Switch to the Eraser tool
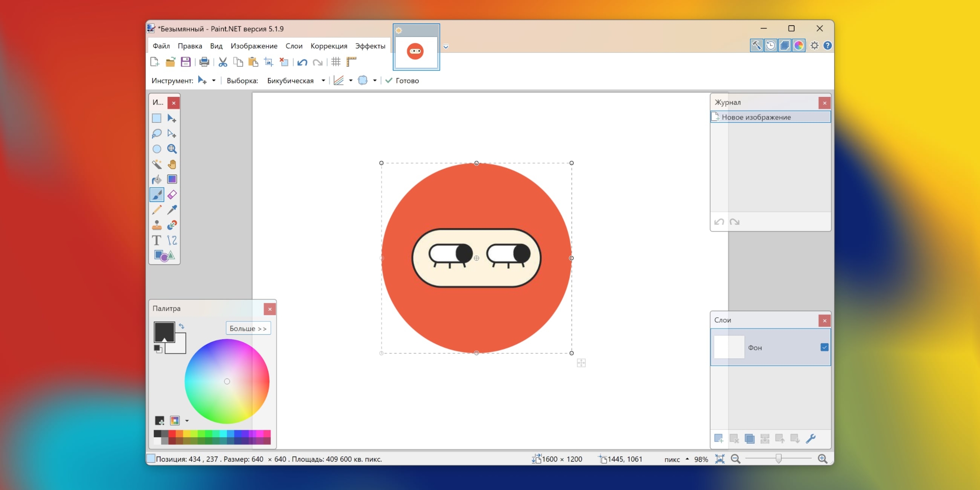The height and width of the screenshot is (490, 980). pyautogui.click(x=172, y=194)
